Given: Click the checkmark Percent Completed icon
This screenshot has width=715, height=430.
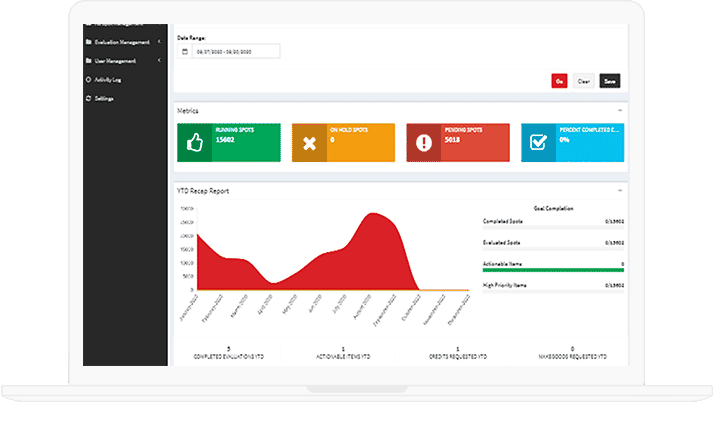Looking at the screenshot, I should (x=538, y=143).
